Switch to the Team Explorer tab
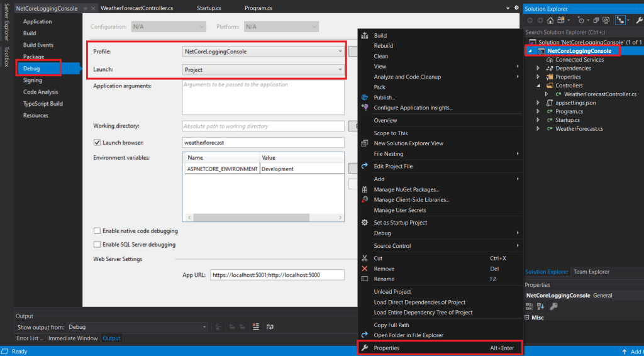644x356 pixels. point(591,272)
